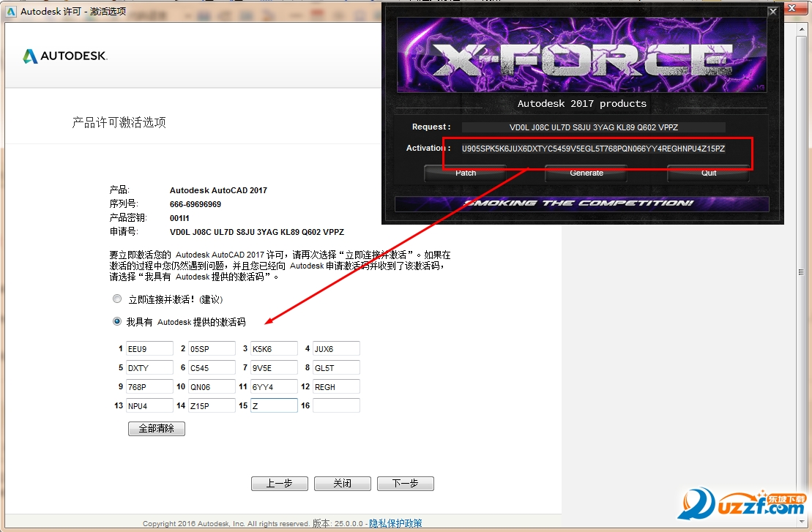This screenshot has width=812, height=532.
Task: Click activation code field 6 containing C545
Action: click(x=212, y=368)
